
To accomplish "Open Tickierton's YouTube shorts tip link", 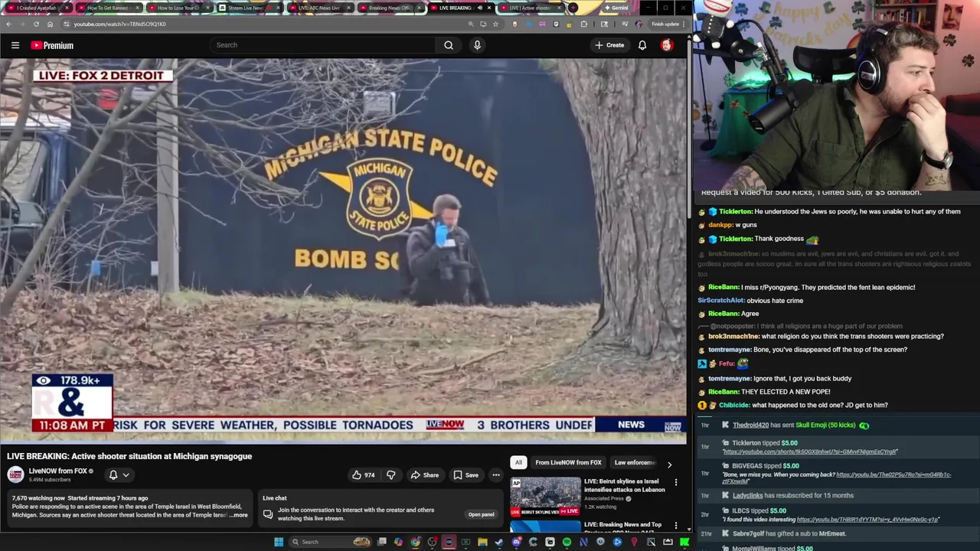I will click(x=809, y=452).
